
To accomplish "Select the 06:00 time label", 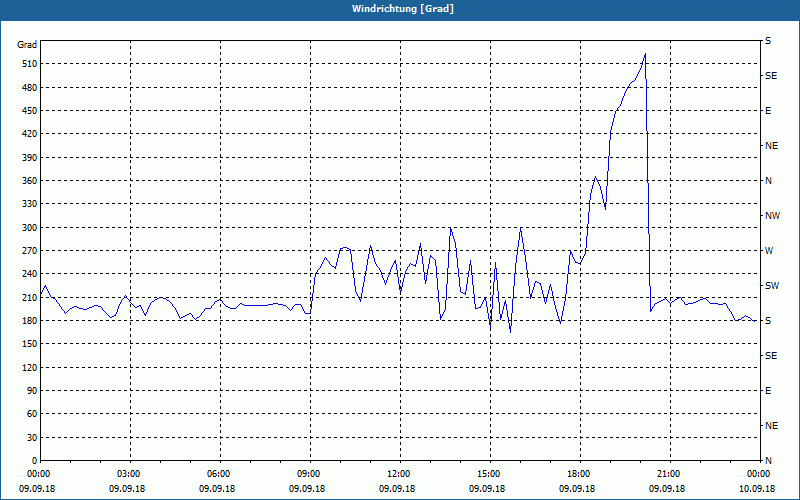I will [x=217, y=473].
